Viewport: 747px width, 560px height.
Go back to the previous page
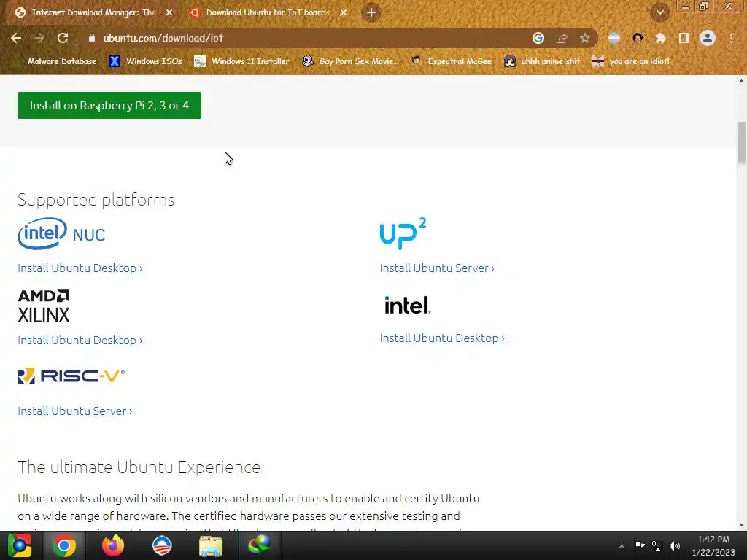tap(16, 38)
